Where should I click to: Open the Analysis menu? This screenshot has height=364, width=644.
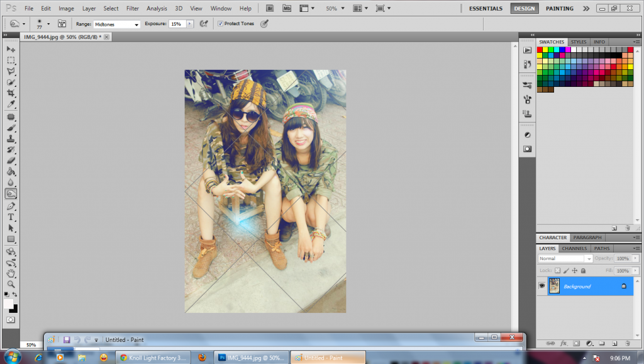pyautogui.click(x=157, y=8)
